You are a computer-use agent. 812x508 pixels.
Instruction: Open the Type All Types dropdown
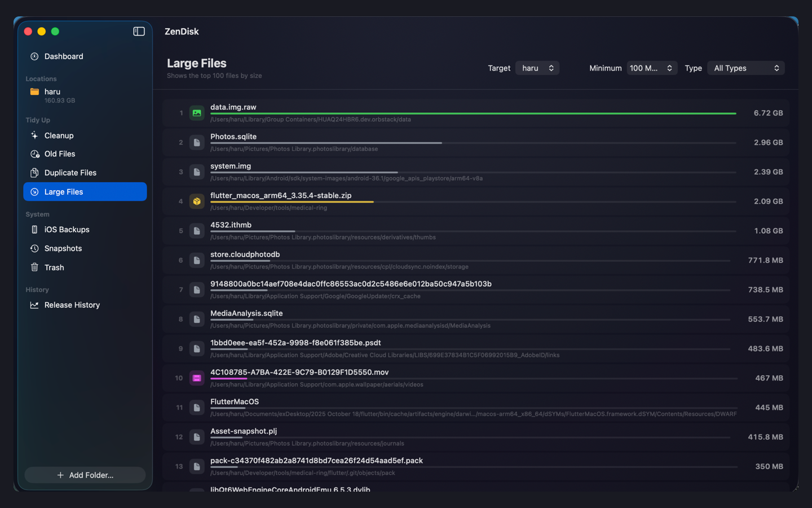[x=746, y=68]
